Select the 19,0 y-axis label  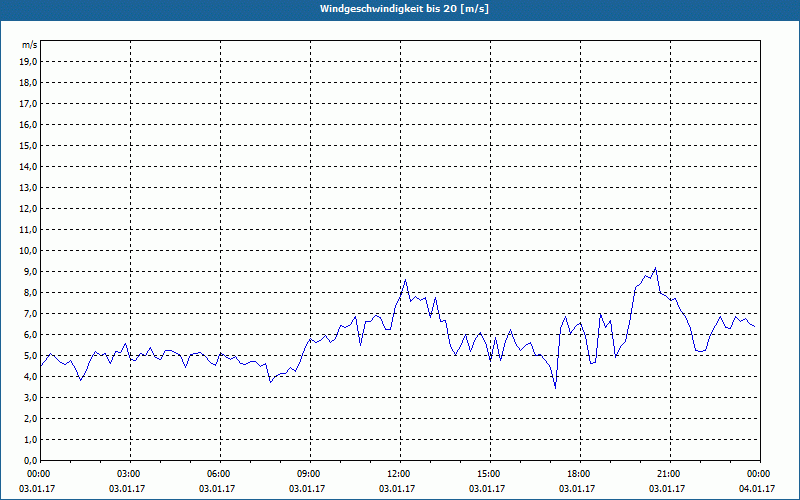28,62
